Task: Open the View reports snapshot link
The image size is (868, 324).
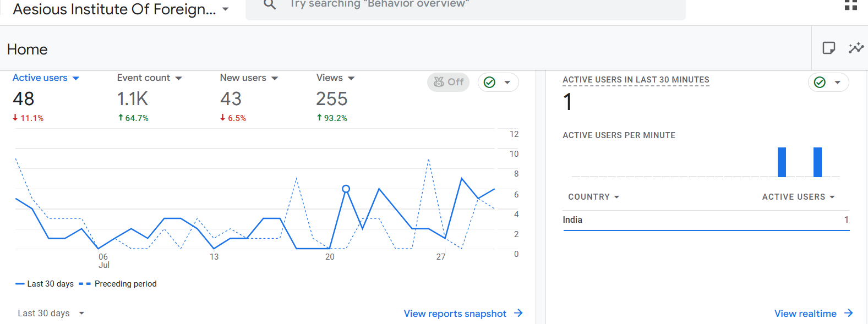Action: point(455,314)
